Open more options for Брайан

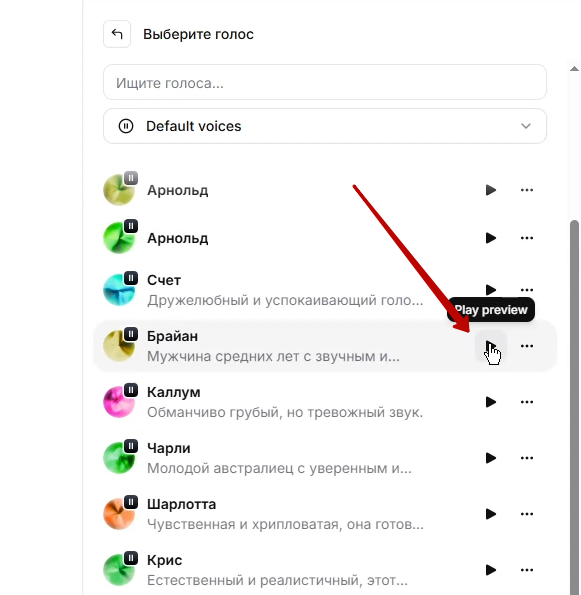pos(527,346)
